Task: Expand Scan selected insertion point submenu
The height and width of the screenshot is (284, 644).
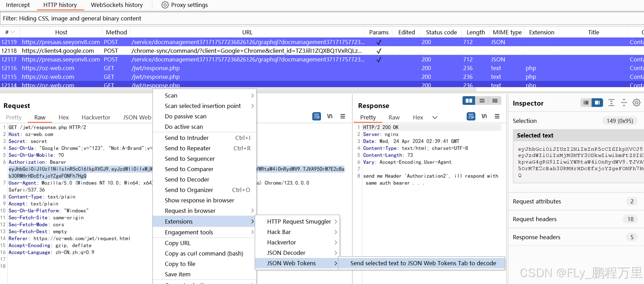Action: click(252, 106)
